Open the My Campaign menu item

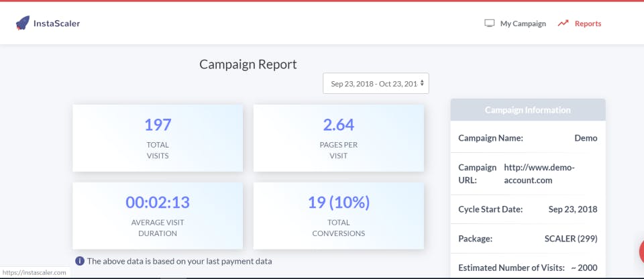(515, 23)
